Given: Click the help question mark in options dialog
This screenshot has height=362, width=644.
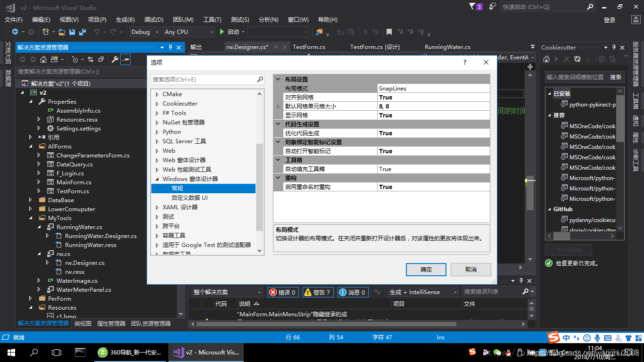Looking at the screenshot, I should [x=465, y=62].
